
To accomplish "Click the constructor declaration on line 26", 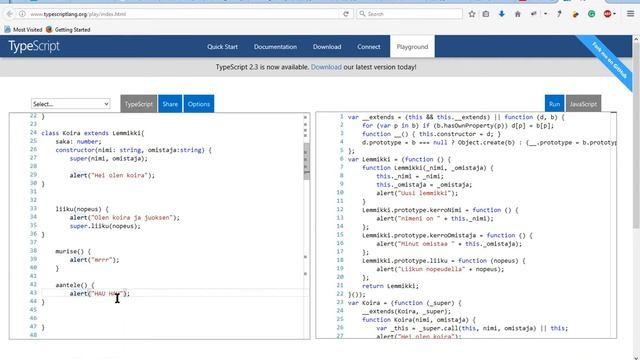I will [133, 150].
